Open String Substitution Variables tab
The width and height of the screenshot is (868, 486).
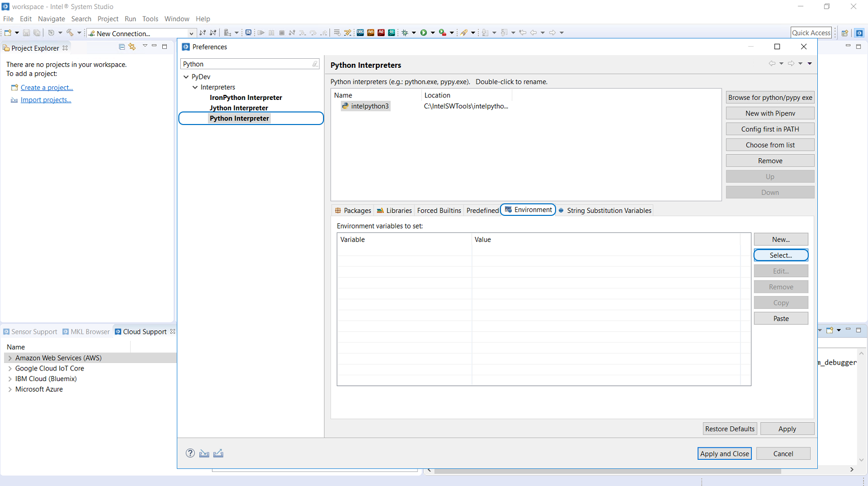605,210
